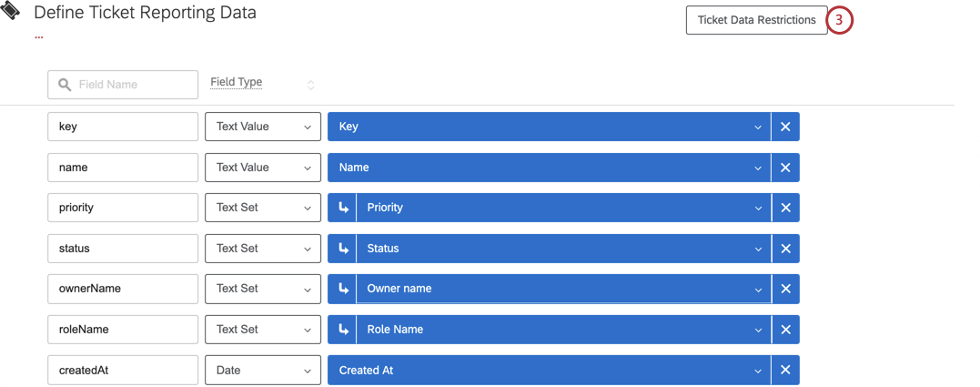980x387 pixels.
Task: Click the Owner name recode arrow icon
Action: (x=343, y=289)
